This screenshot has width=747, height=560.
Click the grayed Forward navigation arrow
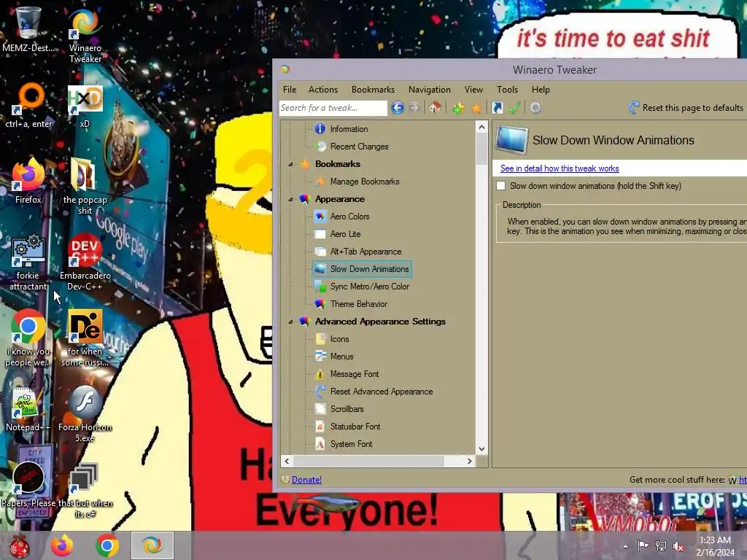click(x=414, y=108)
